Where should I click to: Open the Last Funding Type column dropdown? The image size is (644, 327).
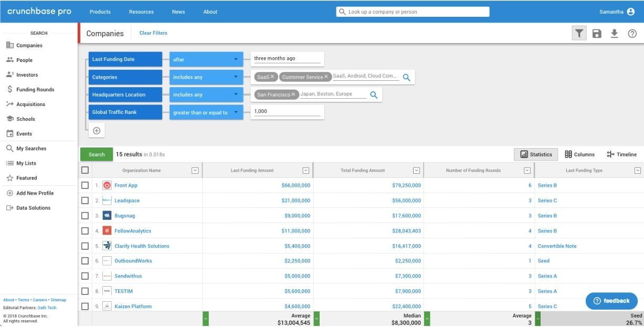638,170
